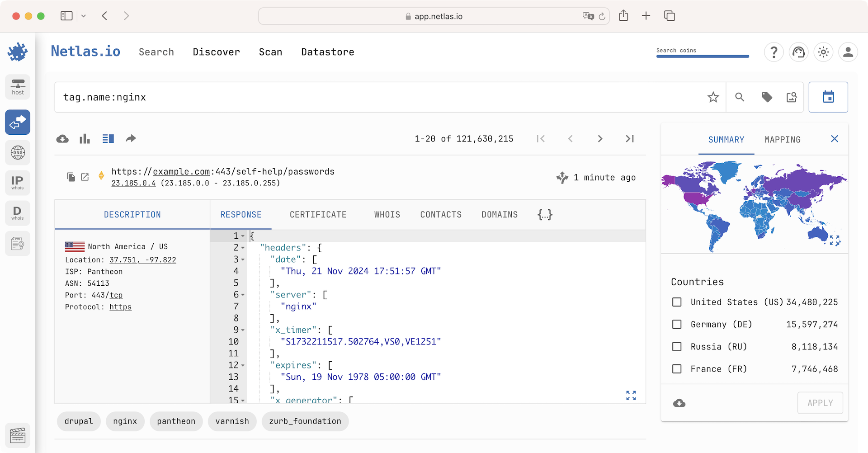Open the Domain whois tool
This screenshot has width=868, height=453.
17,212
